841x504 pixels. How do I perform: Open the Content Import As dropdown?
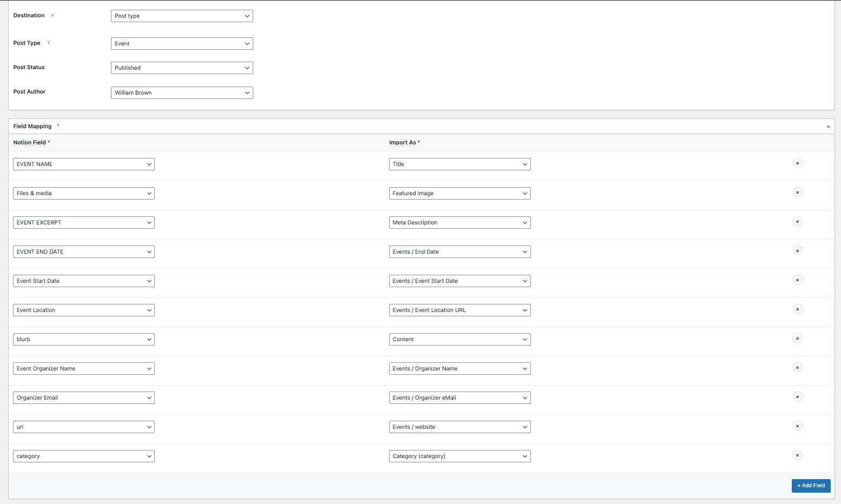pyautogui.click(x=460, y=339)
